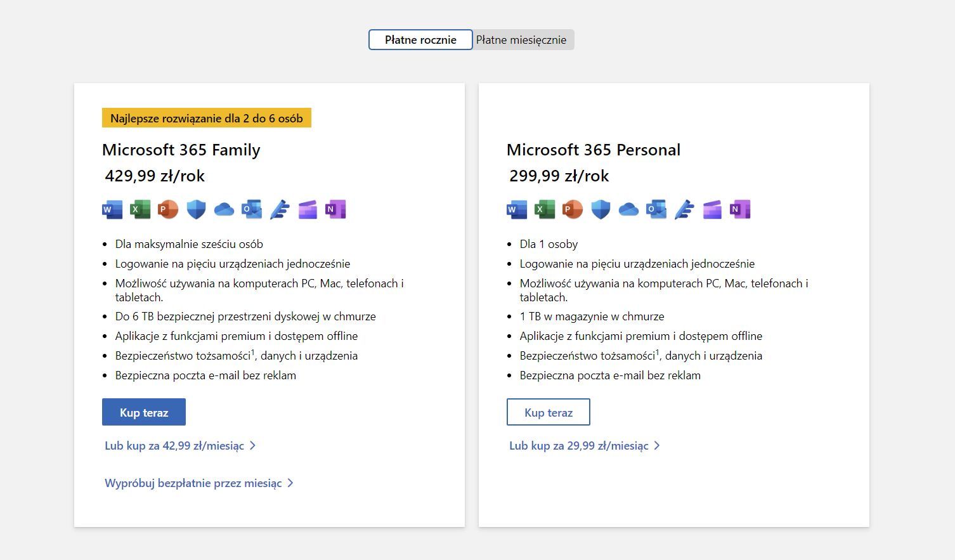Click the Word icon in Family plan
955x560 pixels.
point(112,209)
